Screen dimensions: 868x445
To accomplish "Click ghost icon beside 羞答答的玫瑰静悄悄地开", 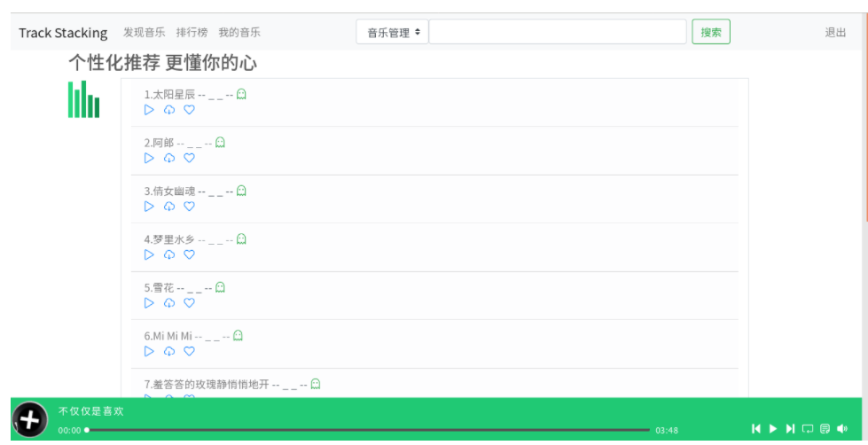I will coord(316,384).
